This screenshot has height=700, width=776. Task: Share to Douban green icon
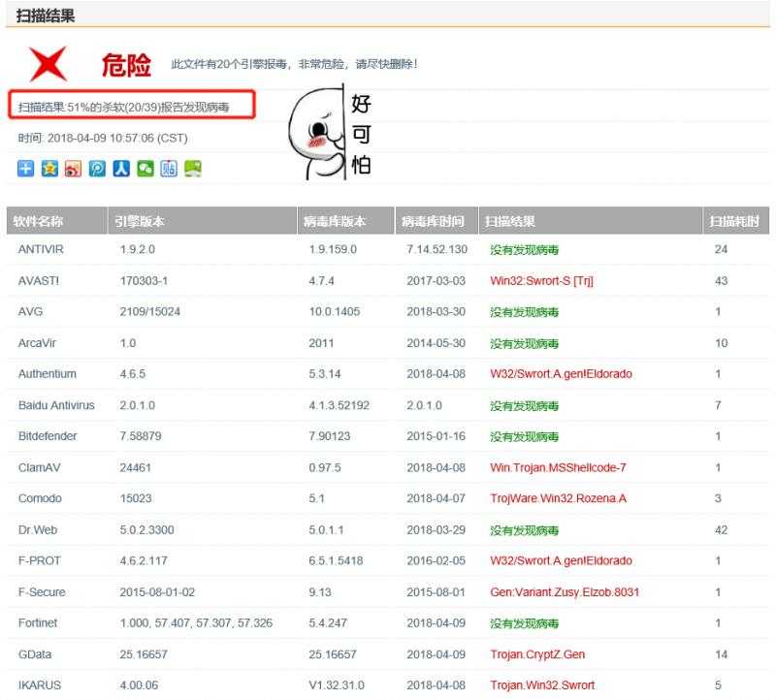click(193, 169)
